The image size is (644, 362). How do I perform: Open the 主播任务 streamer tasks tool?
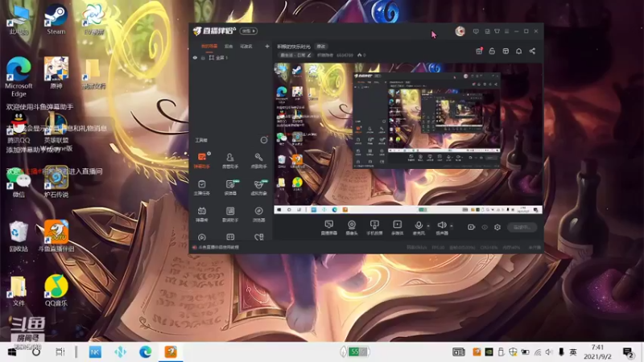pyautogui.click(x=202, y=187)
